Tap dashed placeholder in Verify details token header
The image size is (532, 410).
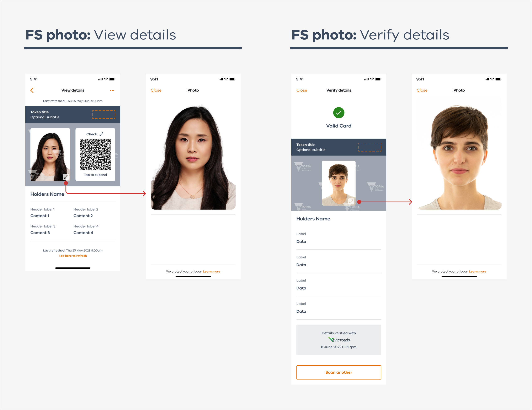tap(370, 147)
